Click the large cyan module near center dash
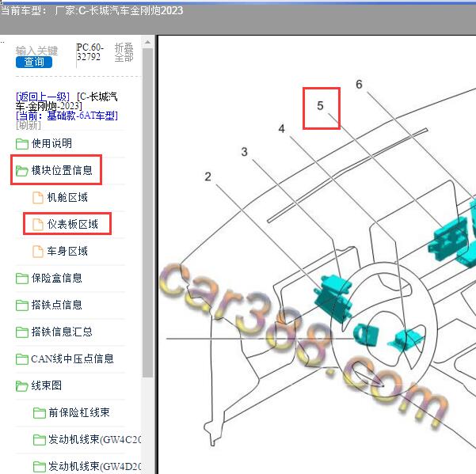This screenshot has height=474, width=476. coord(449,239)
